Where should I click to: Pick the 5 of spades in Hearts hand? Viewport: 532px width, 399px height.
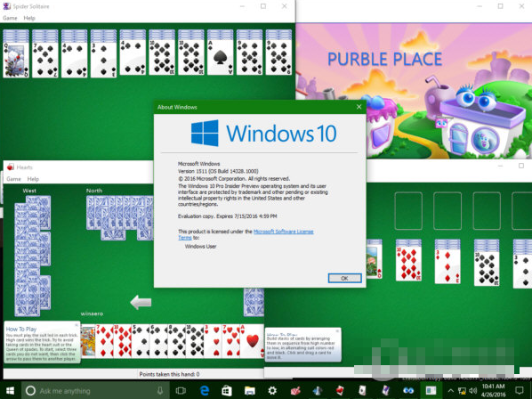click(x=141, y=341)
